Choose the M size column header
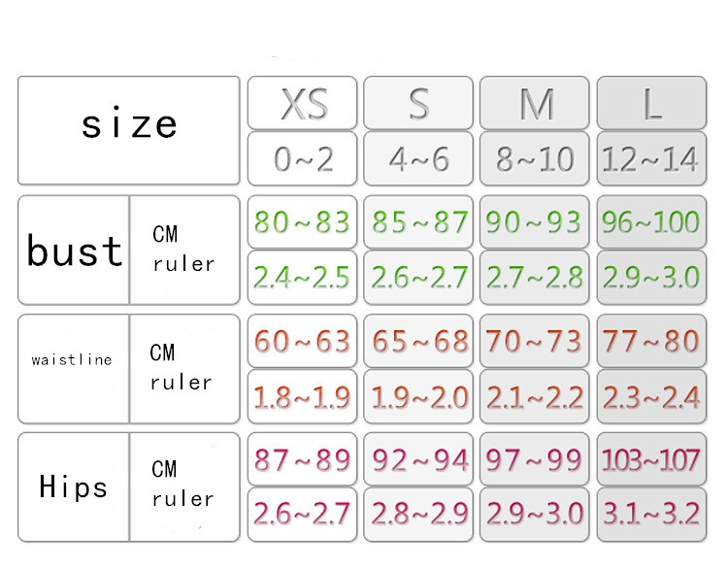 coord(535,103)
